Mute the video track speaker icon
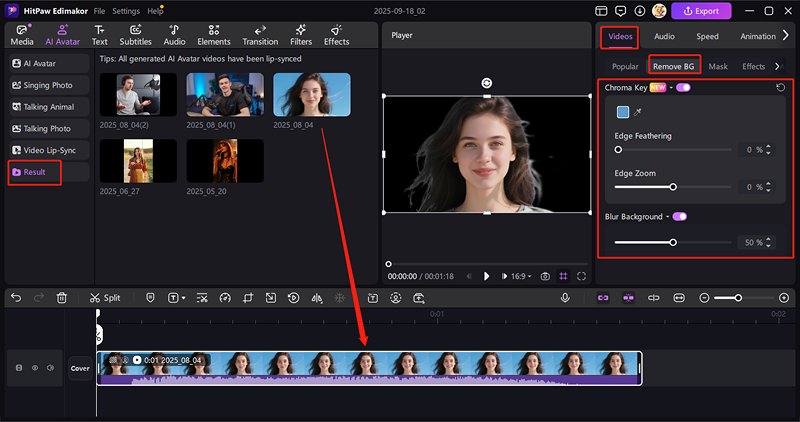Viewport: 800px width, 422px height. 51,368
